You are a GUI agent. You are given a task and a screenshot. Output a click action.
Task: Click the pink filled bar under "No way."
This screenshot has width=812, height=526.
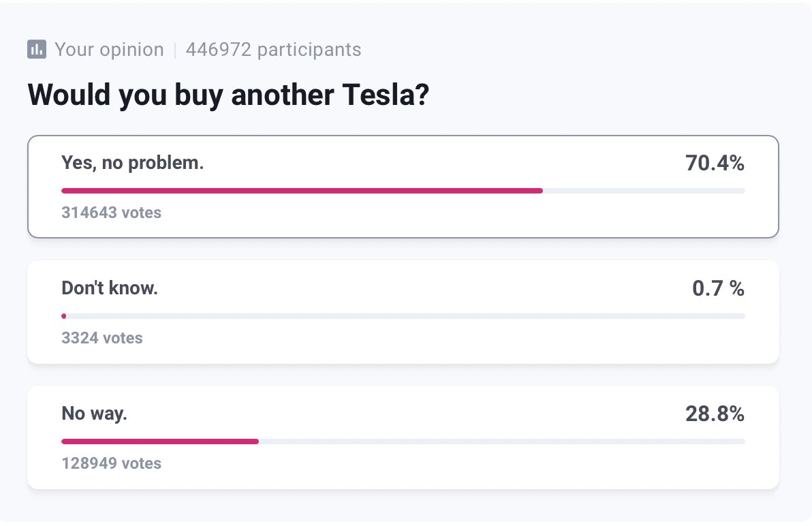point(160,442)
